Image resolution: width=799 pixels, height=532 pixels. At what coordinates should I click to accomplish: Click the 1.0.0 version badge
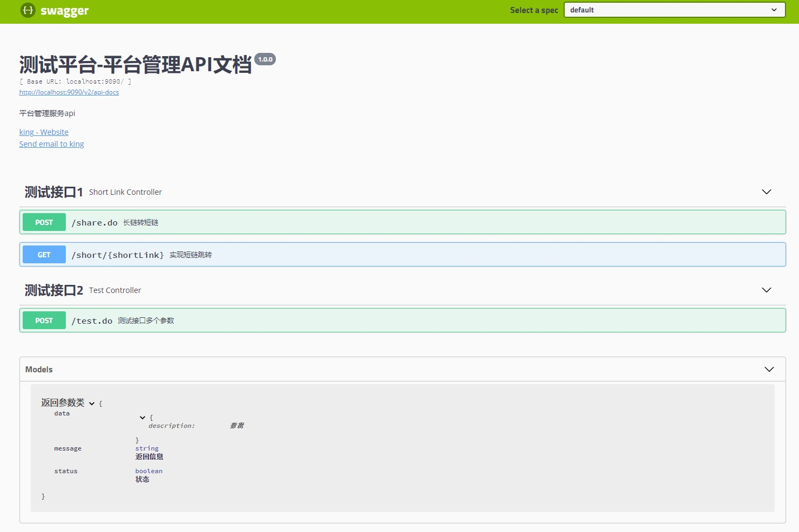click(265, 59)
